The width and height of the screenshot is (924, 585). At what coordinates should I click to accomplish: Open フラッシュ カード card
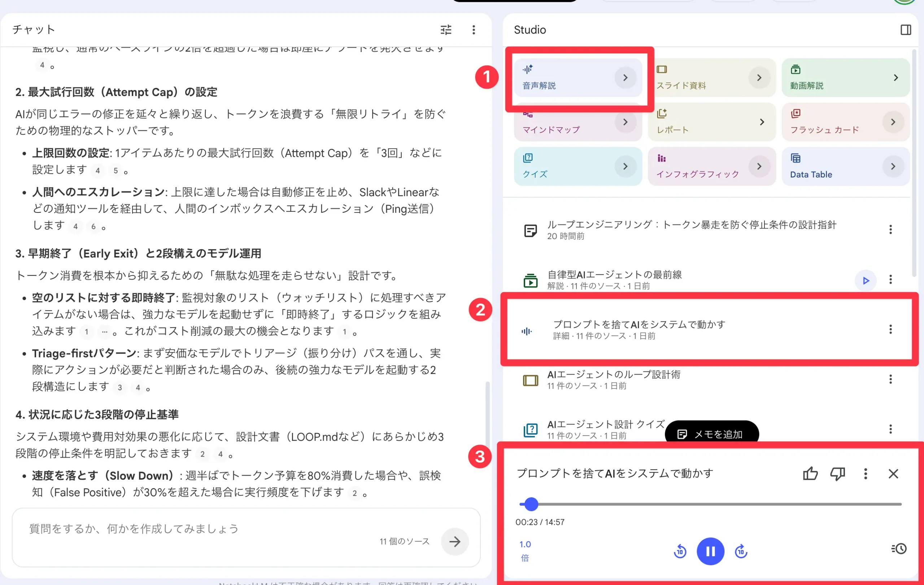[845, 122]
